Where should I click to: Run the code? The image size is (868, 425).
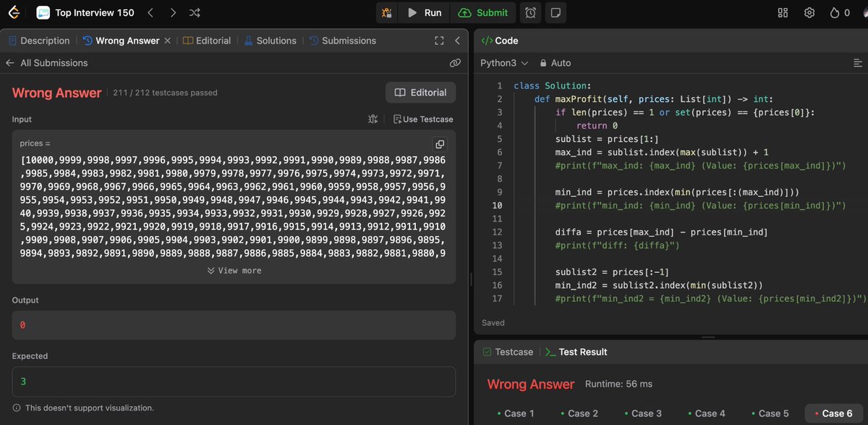(x=425, y=12)
